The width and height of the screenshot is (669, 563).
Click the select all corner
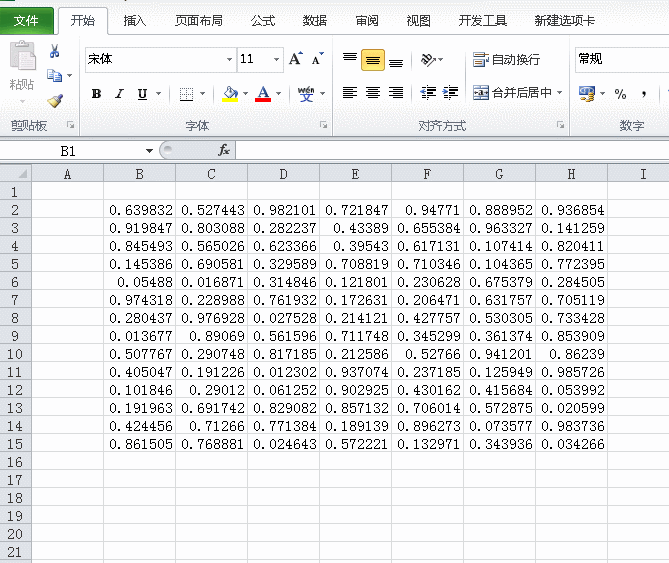(16, 174)
